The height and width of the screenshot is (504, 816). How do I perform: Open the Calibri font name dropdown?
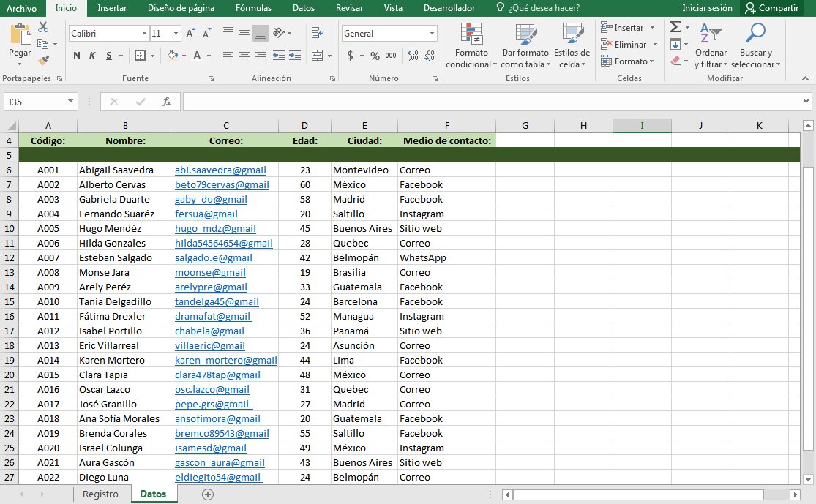[144, 34]
